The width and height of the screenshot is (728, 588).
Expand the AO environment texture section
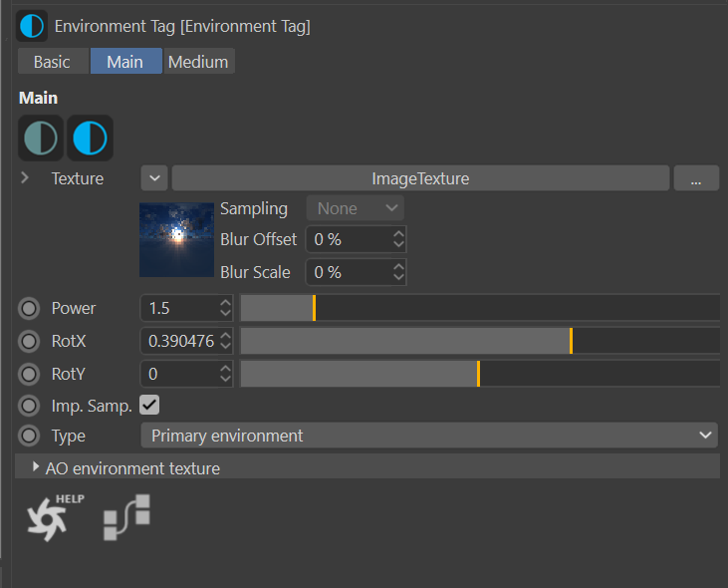point(38,467)
